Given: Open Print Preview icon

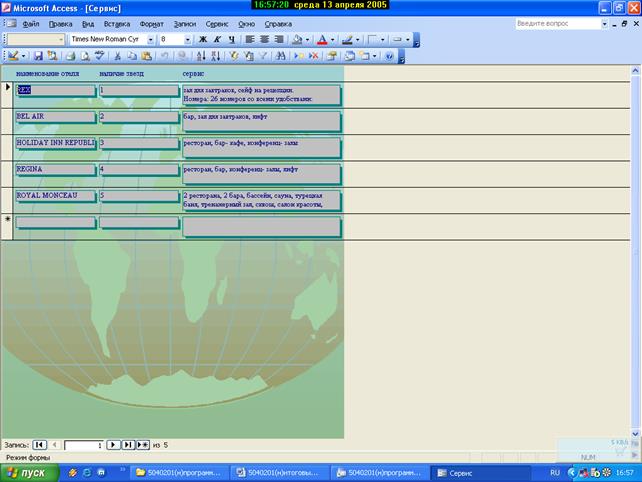Looking at the screenshot, I should (85, 56).
